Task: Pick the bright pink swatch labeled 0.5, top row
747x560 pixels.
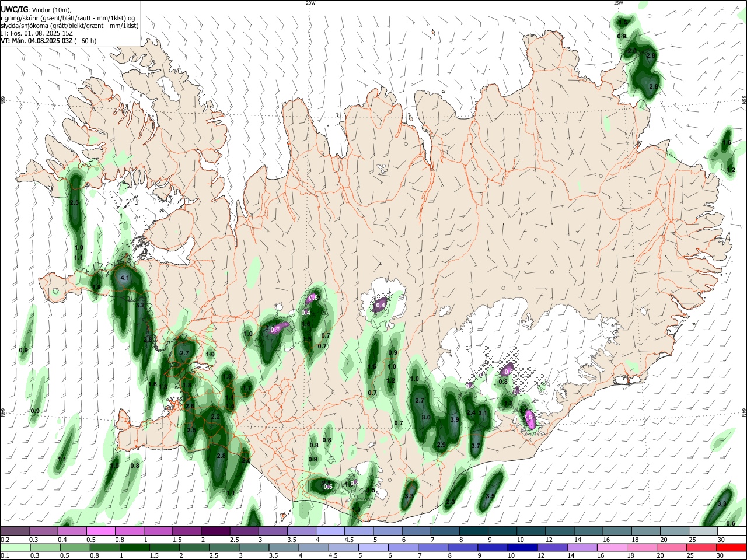Action: point(101,531)
